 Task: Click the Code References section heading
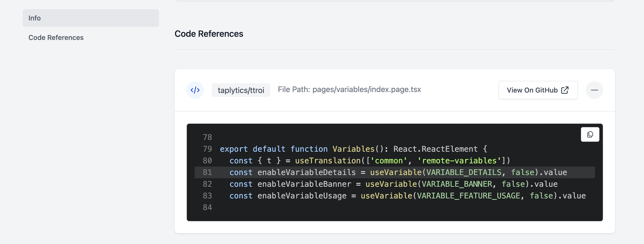(x=209, y=34)
